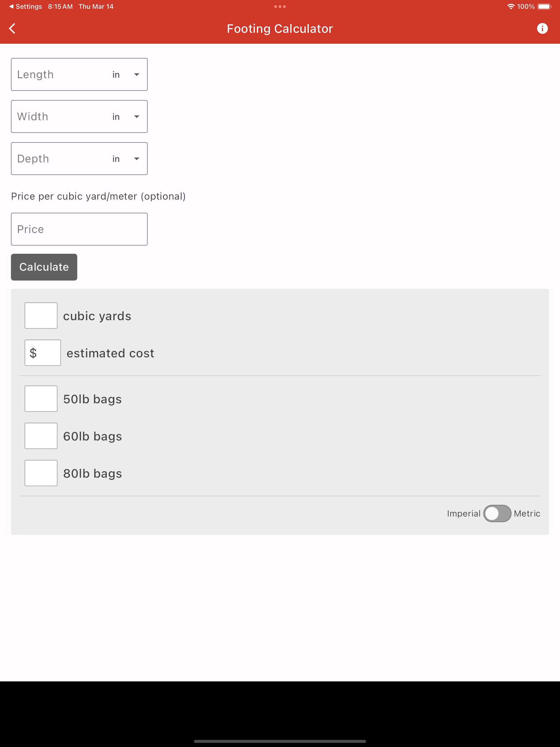
Task: Tap the cubic yards result box
Action: click(40, 316)
